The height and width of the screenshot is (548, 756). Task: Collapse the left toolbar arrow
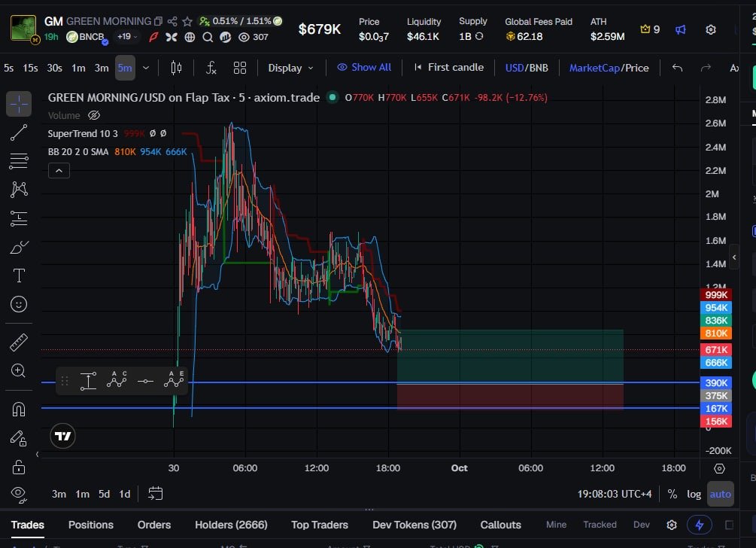pyautogui.click(x=37, y=455)
